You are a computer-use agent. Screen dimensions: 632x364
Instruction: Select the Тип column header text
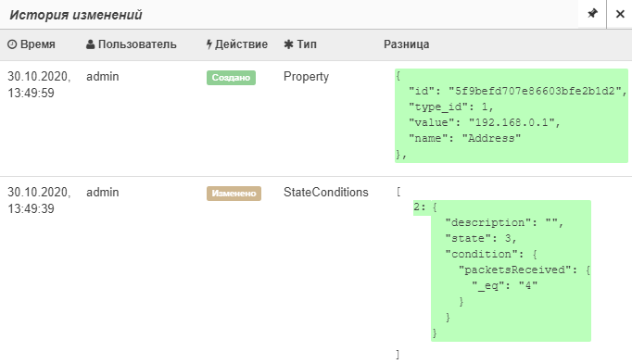coord(307,44)
